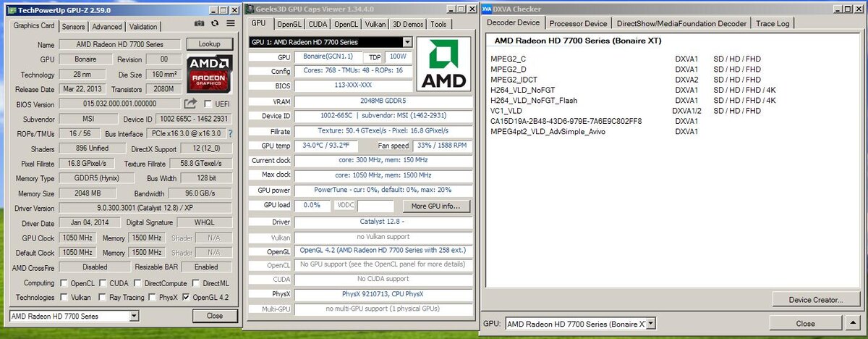Viewport: 868px width, 339px height.
Task: Click the PhysX 9210713 CPU PhysX field
Action: 382,294
